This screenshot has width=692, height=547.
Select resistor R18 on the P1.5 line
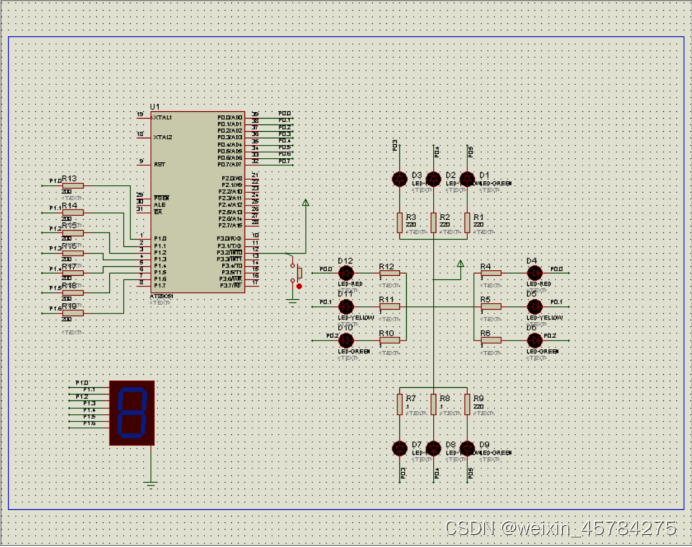[x=73, y=293]
